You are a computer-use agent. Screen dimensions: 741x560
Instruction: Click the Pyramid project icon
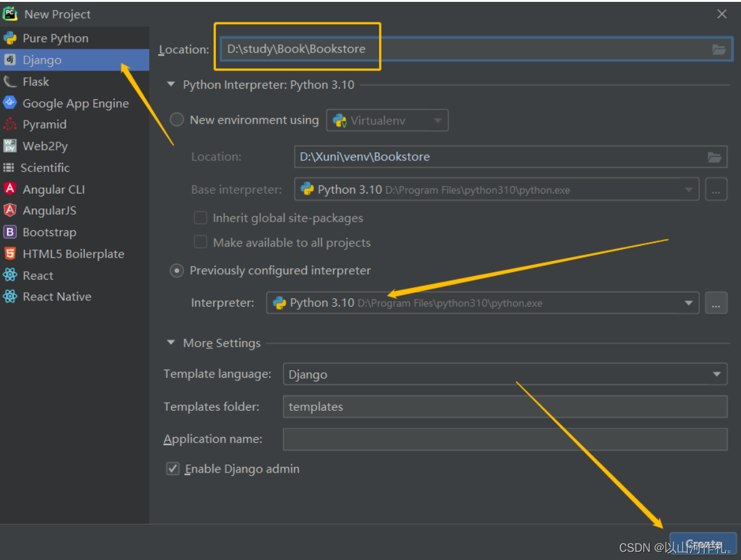click(x=10, y=124)
